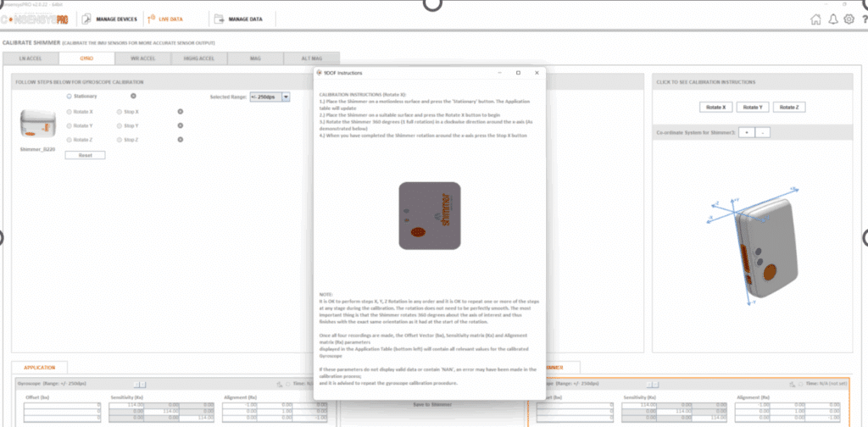
Task: Close the 9DOF Instructions dialog
Action: point(537,73)
